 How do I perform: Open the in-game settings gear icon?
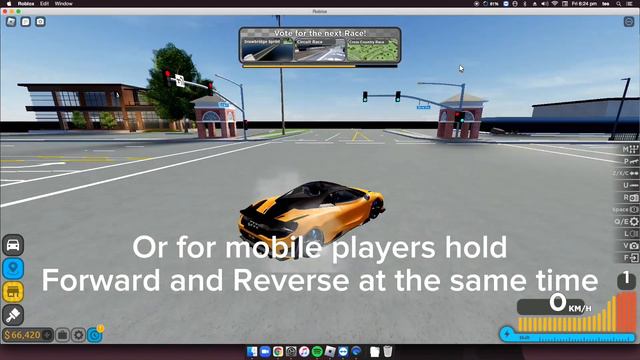[x=78, y=335]
